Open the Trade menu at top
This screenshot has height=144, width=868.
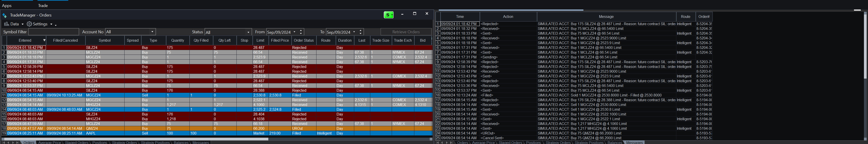pos(43,5)
